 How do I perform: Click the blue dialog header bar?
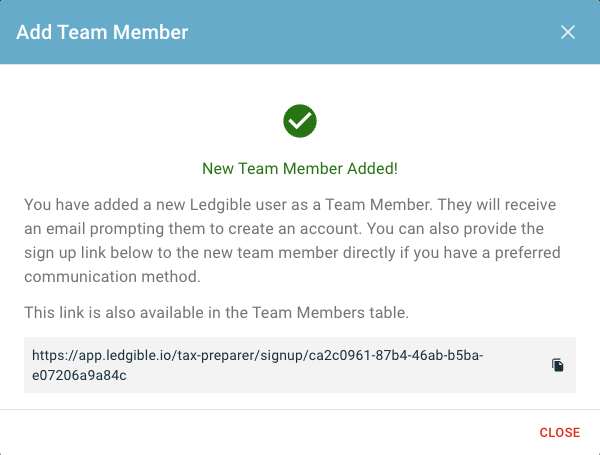(x=300, y=32)
